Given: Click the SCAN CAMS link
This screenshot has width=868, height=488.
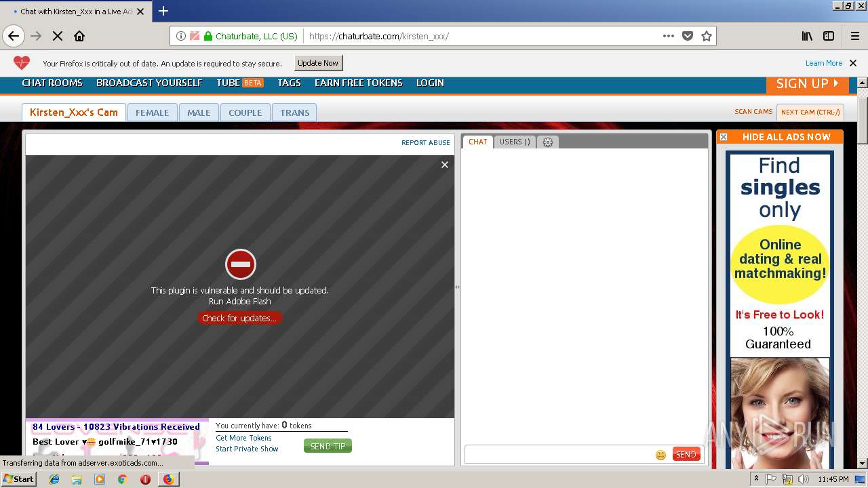Looking at the screenshot, I should coord(753,112).
